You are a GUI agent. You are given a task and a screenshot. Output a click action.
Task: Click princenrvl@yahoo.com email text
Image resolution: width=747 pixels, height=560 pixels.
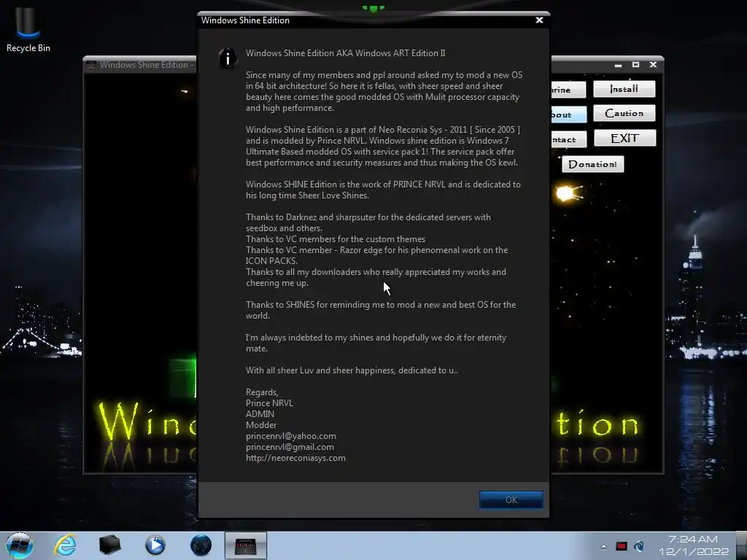tap(291, 436)
